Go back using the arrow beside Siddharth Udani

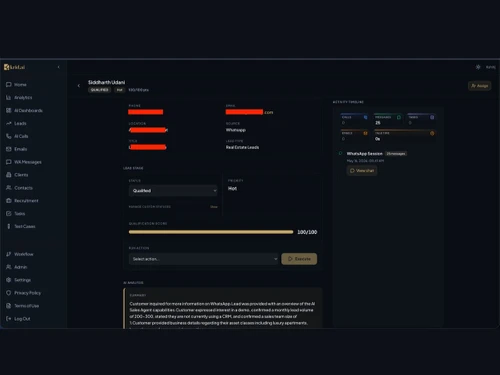point(79,86)
